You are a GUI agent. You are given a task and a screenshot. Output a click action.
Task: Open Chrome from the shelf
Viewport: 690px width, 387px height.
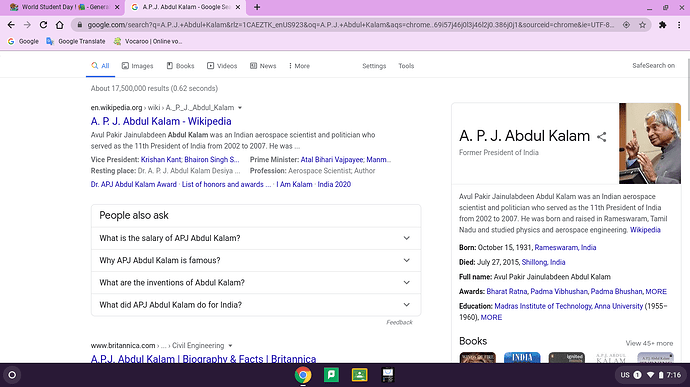[303, 375]
